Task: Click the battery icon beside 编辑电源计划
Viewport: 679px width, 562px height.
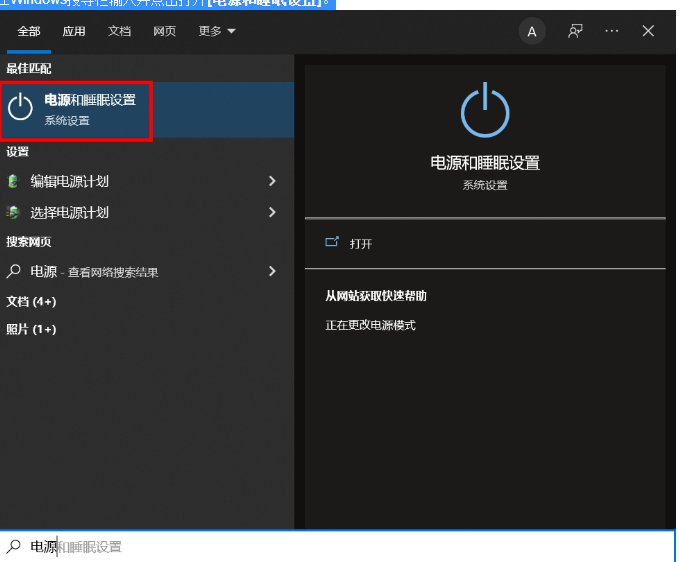Action: pyautogui.click(x=13, y=181)
